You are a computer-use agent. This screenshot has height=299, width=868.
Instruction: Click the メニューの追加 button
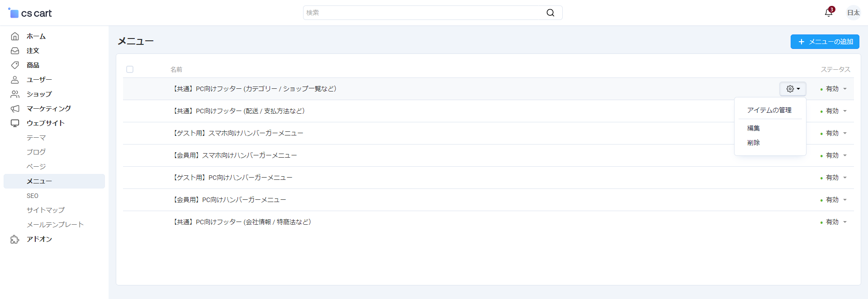click(825, 42)
